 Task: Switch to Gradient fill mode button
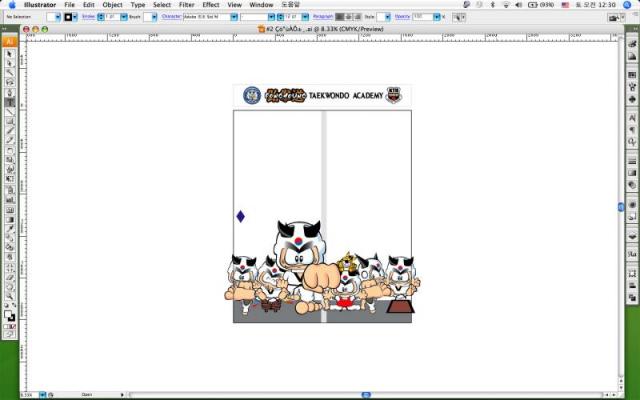[9, 327]
